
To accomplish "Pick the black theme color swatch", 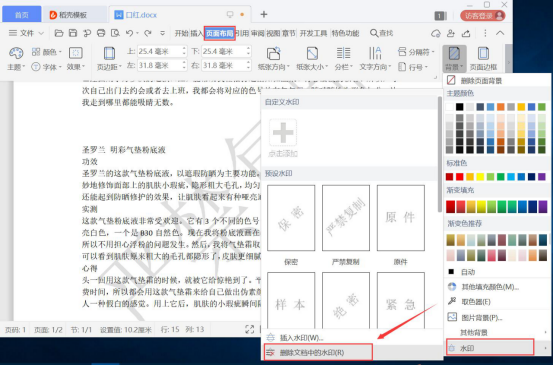I will (459, 106).
